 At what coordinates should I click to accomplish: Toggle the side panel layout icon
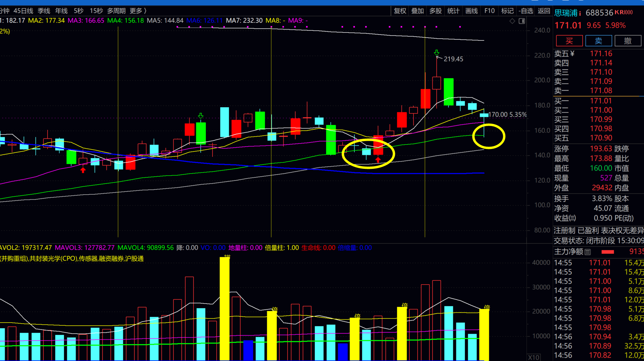pos(522,21)
